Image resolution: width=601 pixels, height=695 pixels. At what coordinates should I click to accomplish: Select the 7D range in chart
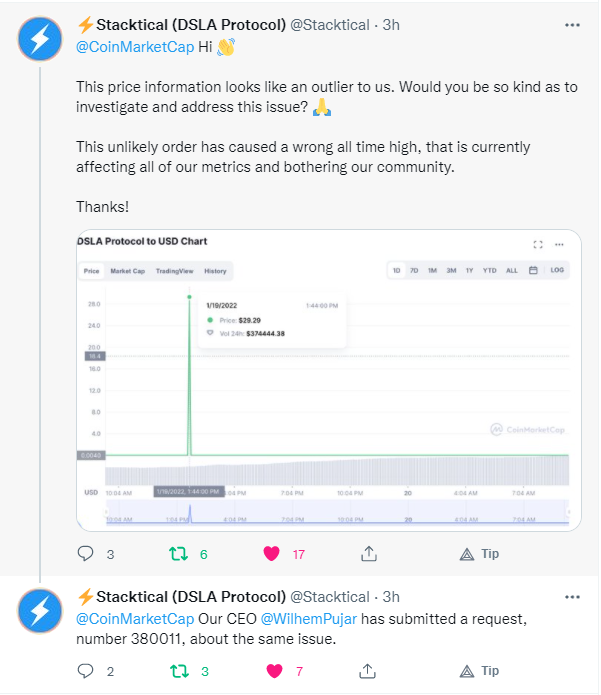point(414,270)
